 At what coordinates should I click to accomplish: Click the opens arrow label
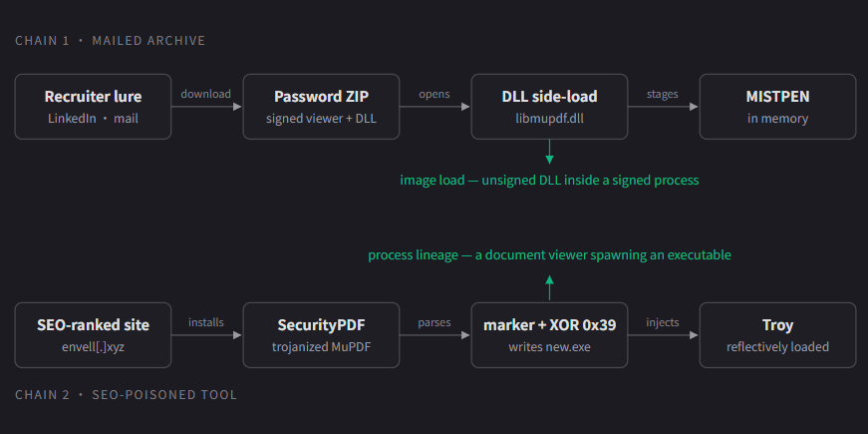point(434,94)
